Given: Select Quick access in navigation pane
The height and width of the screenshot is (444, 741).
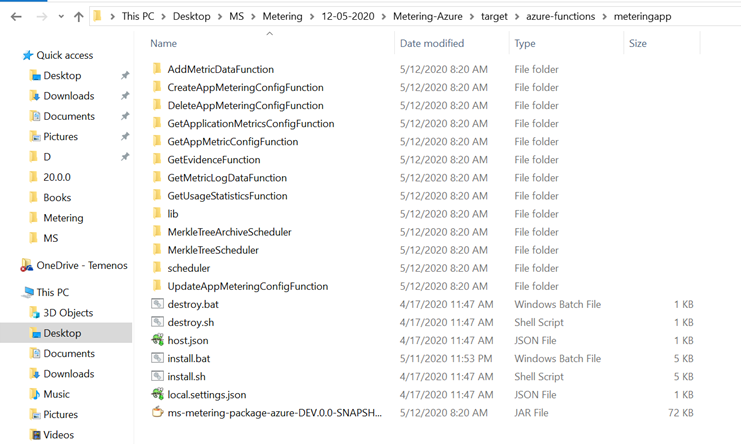Looking at the screenshot, I should pyautogui.click(x=64, y=55).
